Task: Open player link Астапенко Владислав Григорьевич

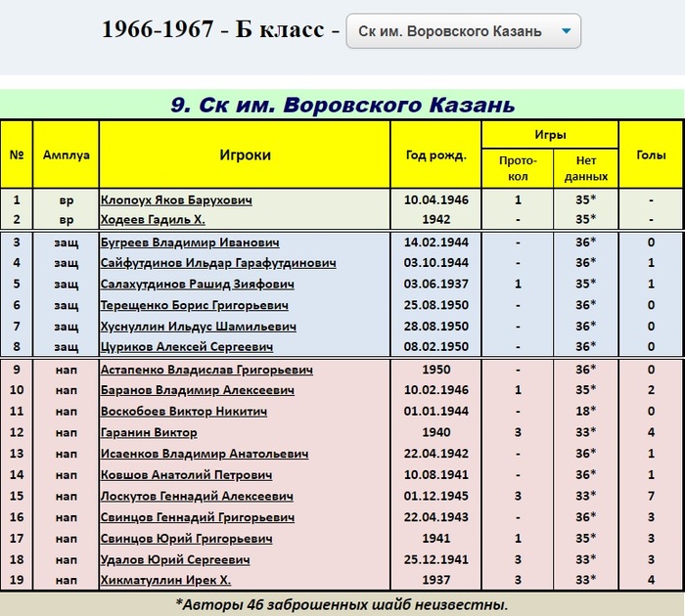Action: [206, 370]
